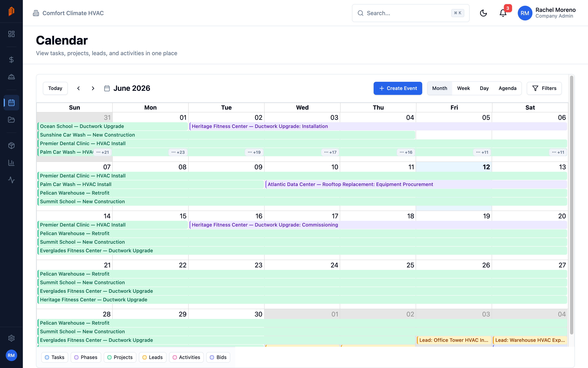The width and height of the screenshot is (588, 368).
Task: Click the calendar vertical scrollbar
Action: [x=571, y=205]
